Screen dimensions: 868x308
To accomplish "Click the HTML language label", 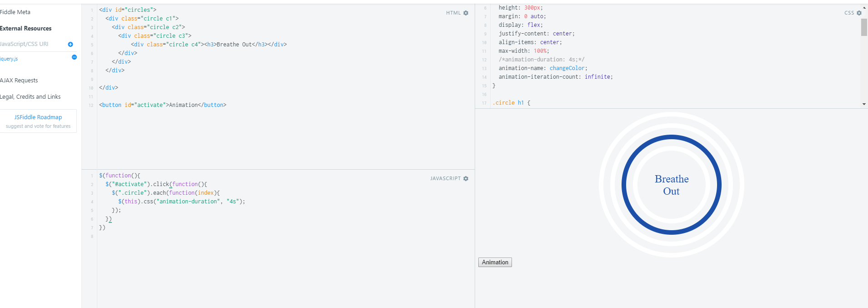I will pos(453,13).
